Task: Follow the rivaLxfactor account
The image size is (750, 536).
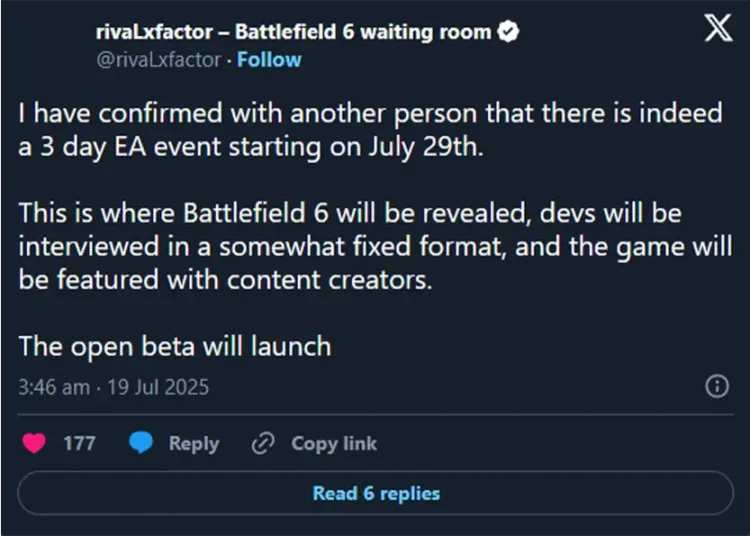Action: coord(269,60)
